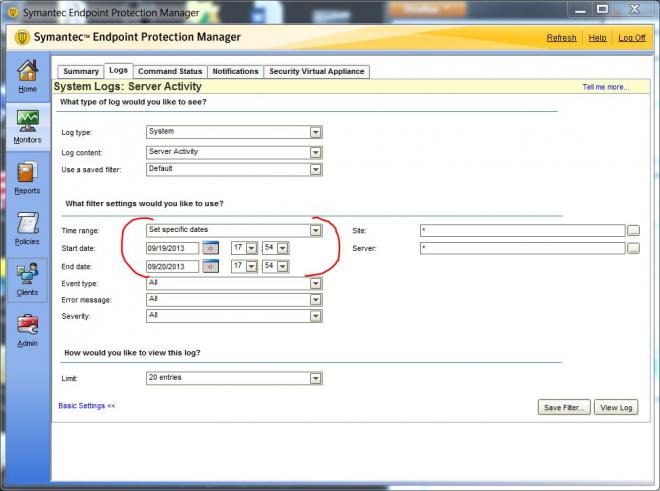Open the Security Virtual Appliance tab
The image size is (660, 491).
click(x=317, y=72)
